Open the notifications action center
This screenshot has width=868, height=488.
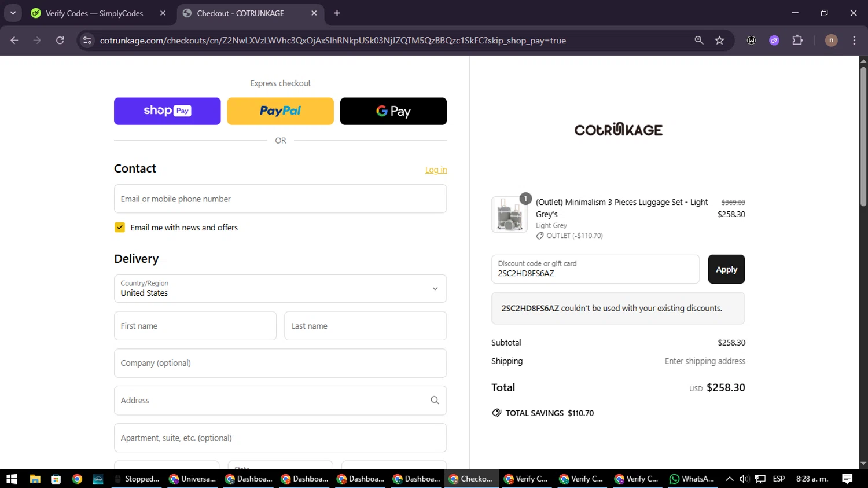(847, 479)
